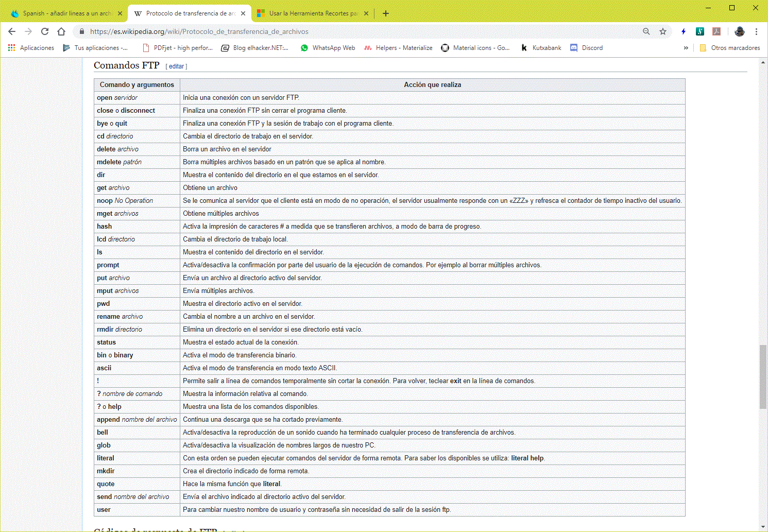Click the hash command cell

coord(137,227)
